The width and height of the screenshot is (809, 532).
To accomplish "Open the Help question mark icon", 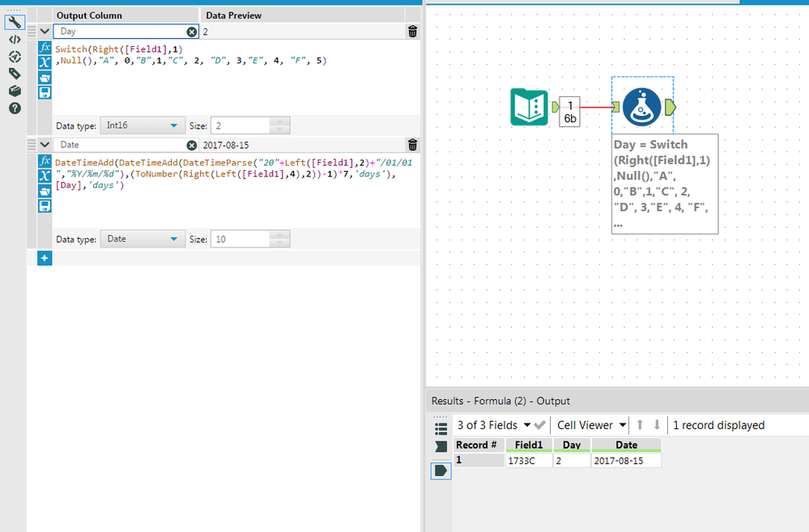I will (15, 109).
